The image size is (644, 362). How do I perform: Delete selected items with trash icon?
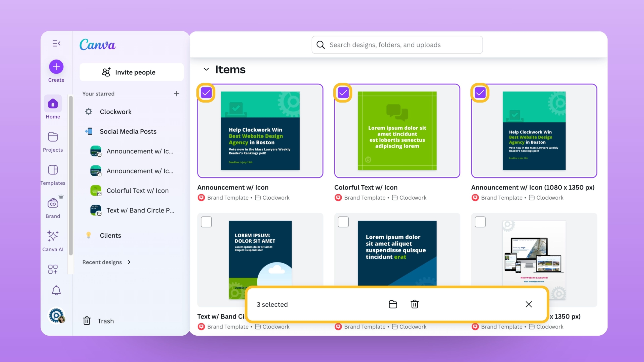coord(415,304)
